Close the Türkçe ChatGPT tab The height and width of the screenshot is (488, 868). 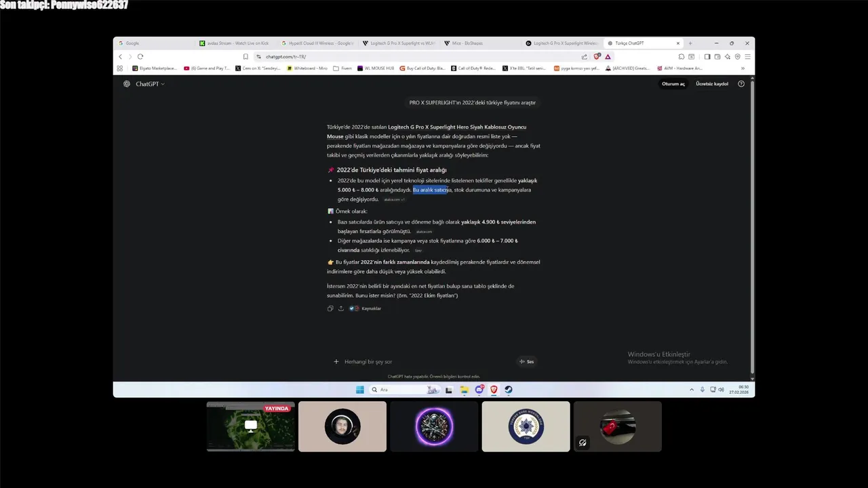coord(677,43)
